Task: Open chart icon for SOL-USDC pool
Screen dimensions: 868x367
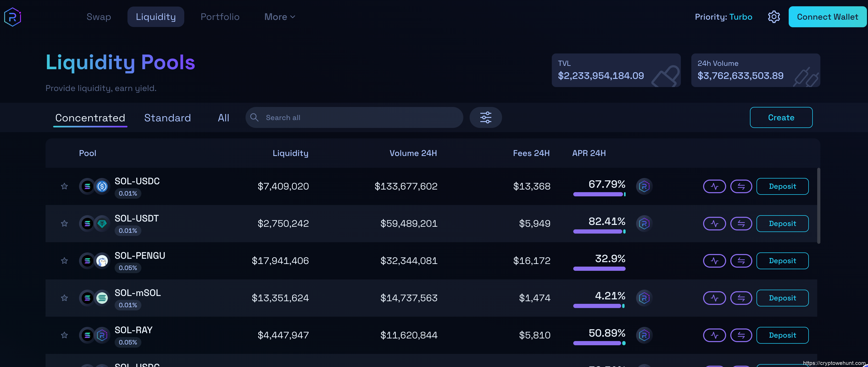Action: 714,186
